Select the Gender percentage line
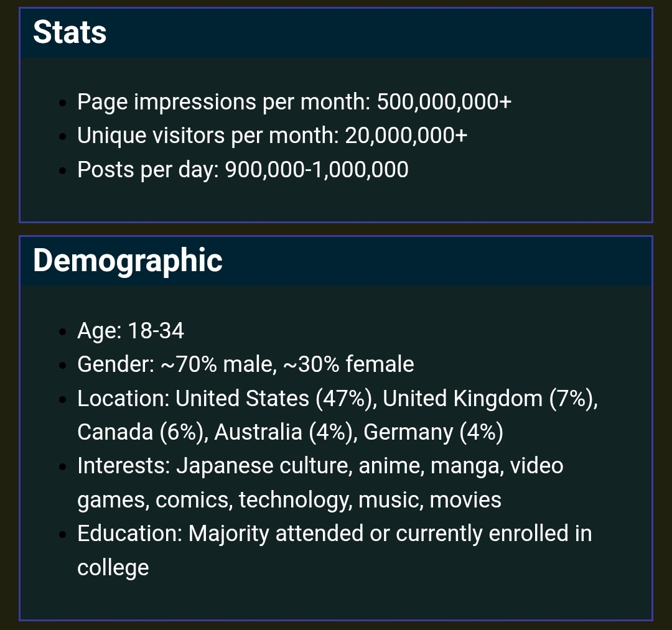 pos(246,364)
